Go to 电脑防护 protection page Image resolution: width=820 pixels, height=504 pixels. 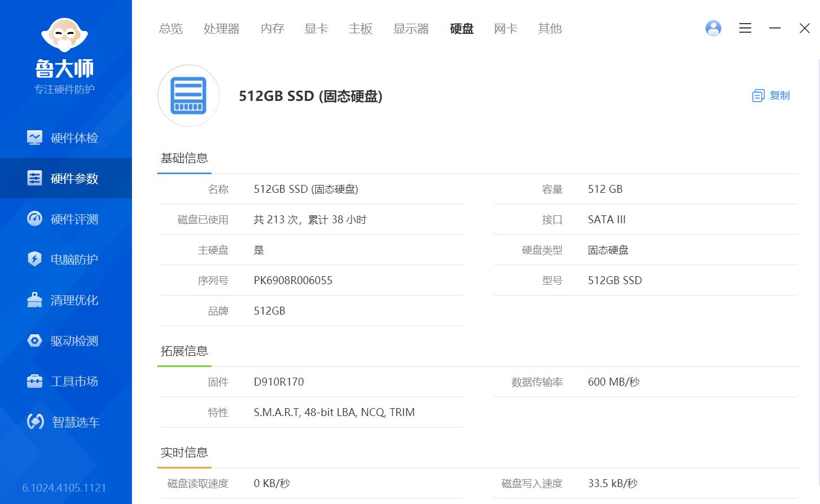pyautogui.click(x=65, y=259)
